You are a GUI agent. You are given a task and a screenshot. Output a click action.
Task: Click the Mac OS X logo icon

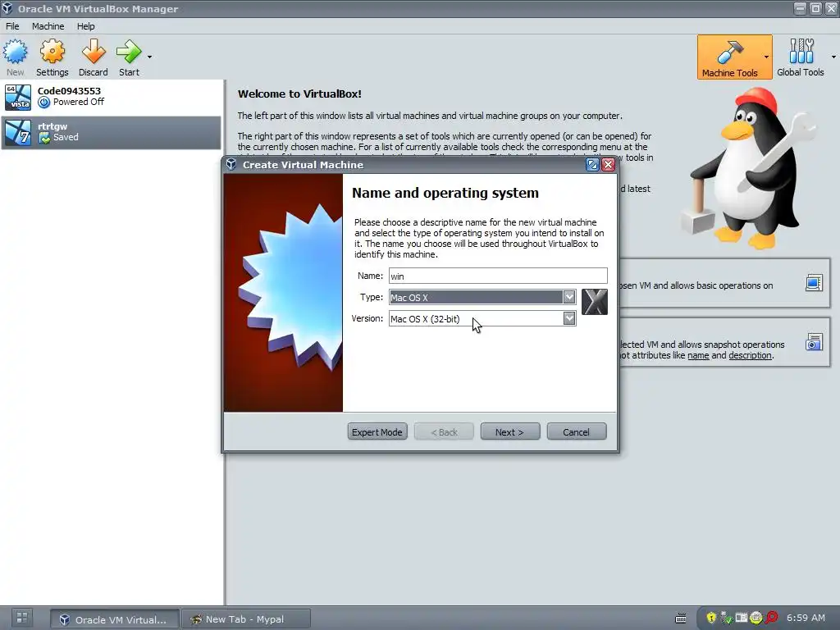pos(595,302)
